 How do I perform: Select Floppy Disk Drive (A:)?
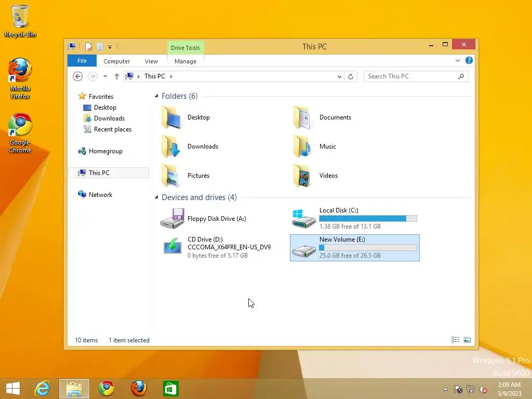click(203, 219)
